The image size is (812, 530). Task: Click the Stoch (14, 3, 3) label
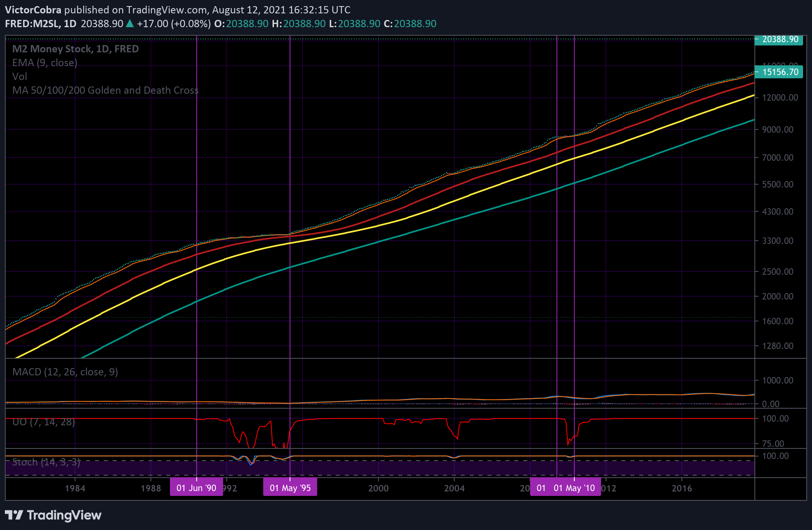(46, 462)
